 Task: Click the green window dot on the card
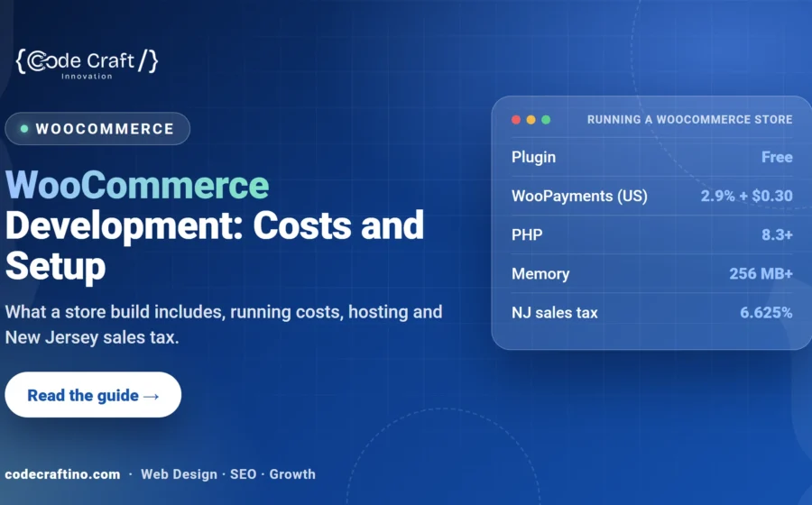click(x=546, y=120)
